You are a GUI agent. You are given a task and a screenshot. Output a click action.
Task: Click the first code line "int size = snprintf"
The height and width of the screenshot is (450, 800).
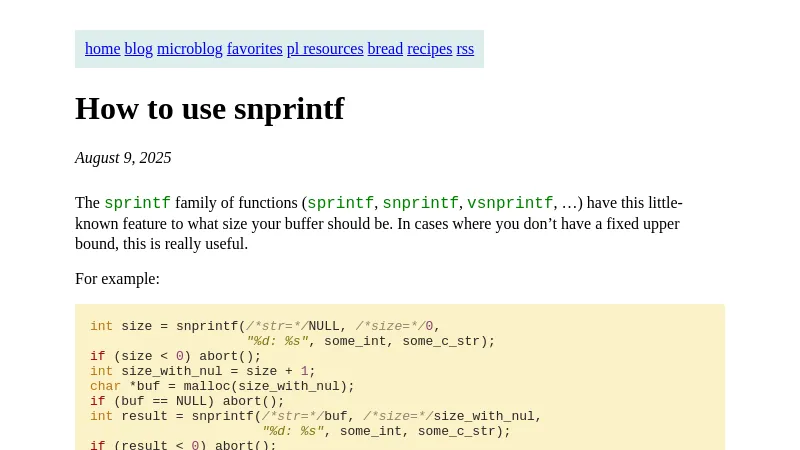click(265, 326)
